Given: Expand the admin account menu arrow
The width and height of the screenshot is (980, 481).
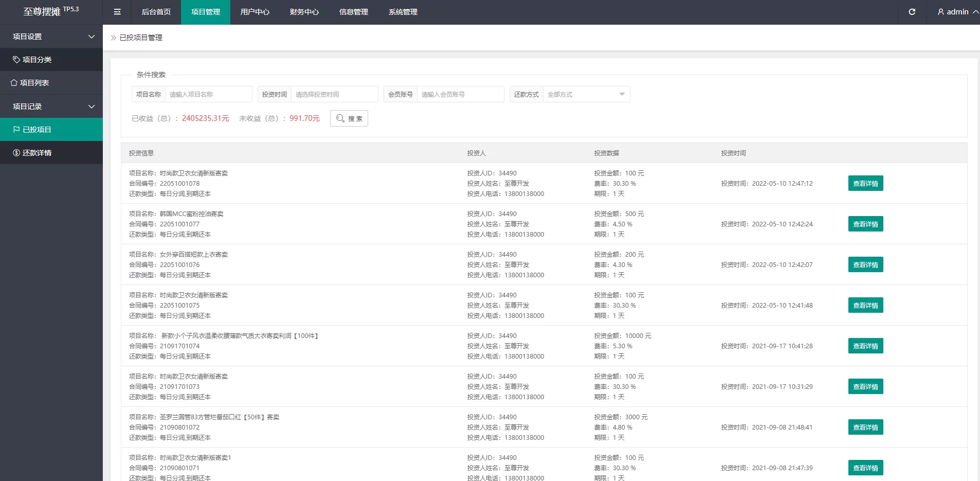Looking at the screenshot, I should (975, 12).
